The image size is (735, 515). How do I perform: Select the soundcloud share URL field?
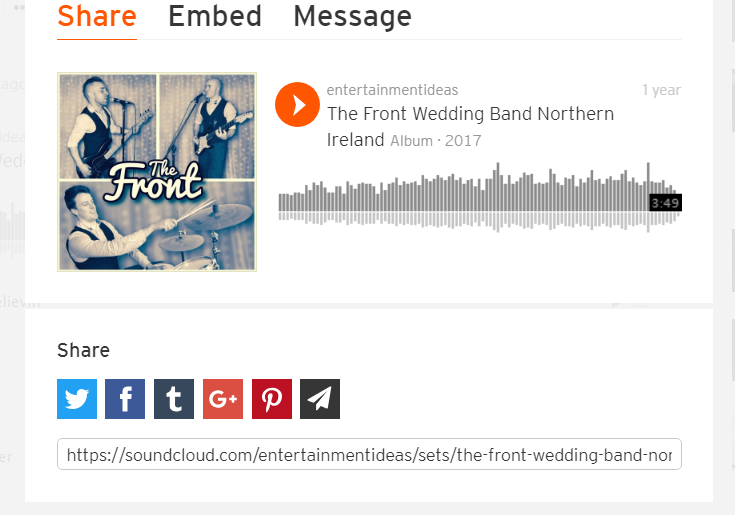pos(369,454)
